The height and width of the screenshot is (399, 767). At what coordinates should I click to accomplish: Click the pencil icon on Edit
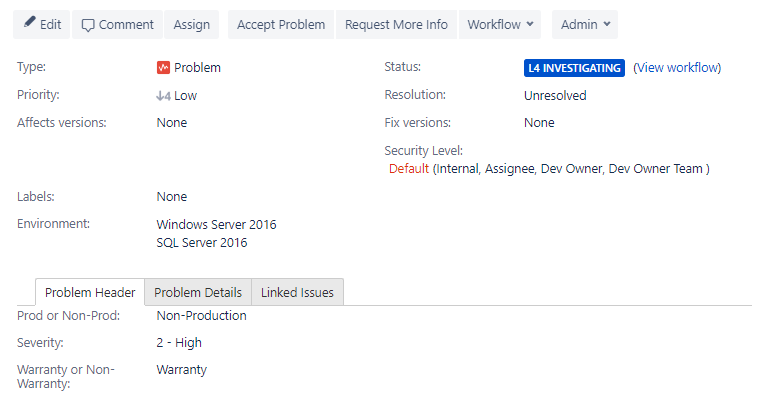coord(30,22)
